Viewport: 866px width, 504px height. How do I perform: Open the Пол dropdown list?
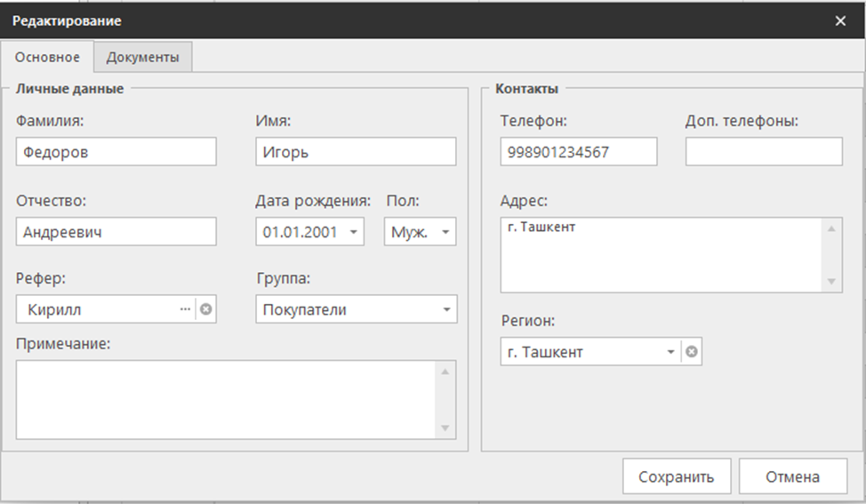tap(445, 233)
